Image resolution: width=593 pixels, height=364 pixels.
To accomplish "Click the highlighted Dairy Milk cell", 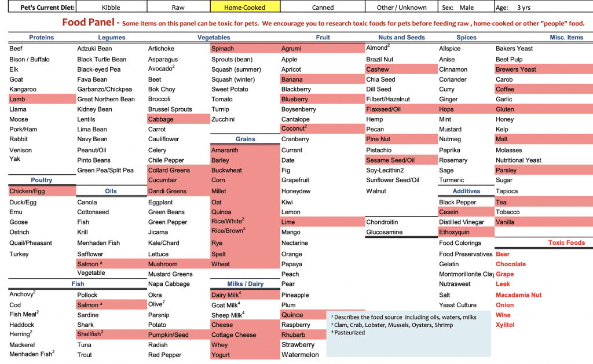I will click(x=245, y=295).
